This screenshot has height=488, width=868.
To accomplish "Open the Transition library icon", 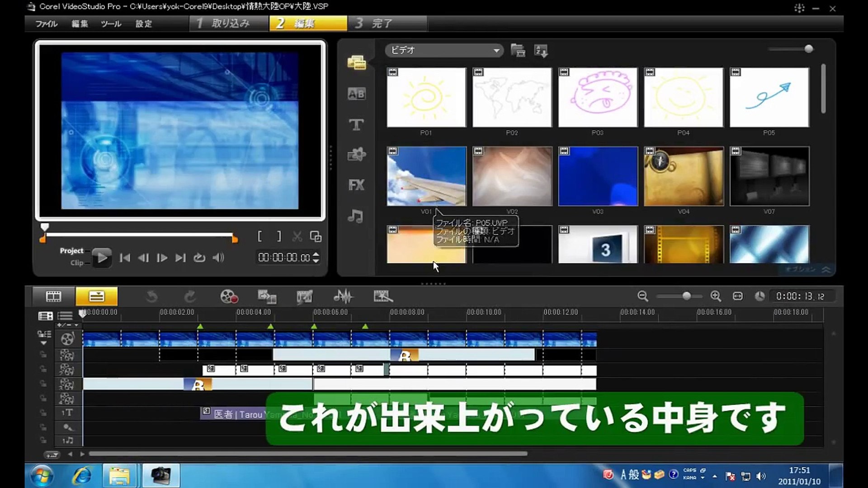I will (356, 94).
